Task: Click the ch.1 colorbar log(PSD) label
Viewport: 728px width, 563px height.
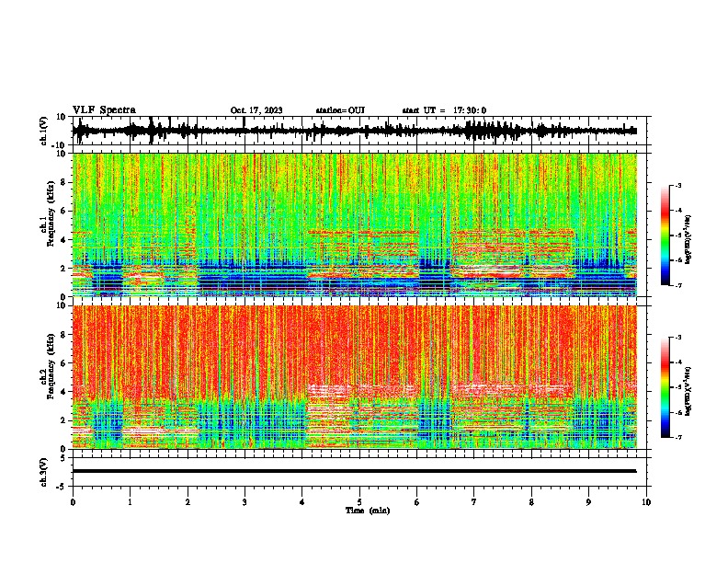Action: click(x=688, y=239)
